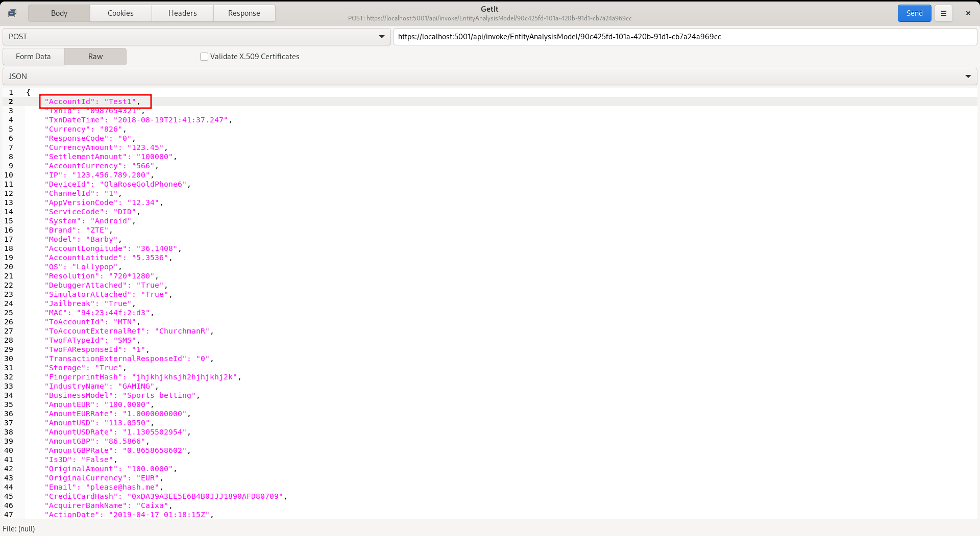Image resolution: width=980 pixels, height=536 pixels.
Task: Expand the POST method dropdown
Action: point(197,37)
